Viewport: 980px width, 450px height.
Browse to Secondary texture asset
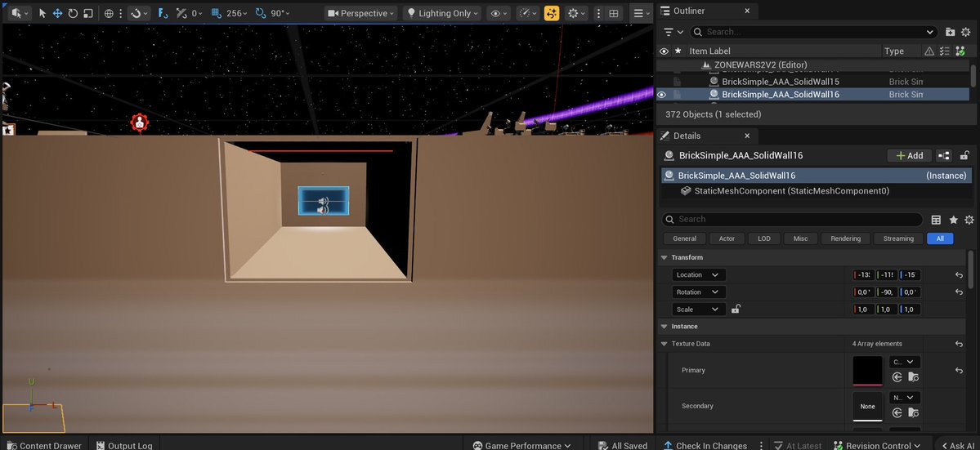[x=914, y=412]
